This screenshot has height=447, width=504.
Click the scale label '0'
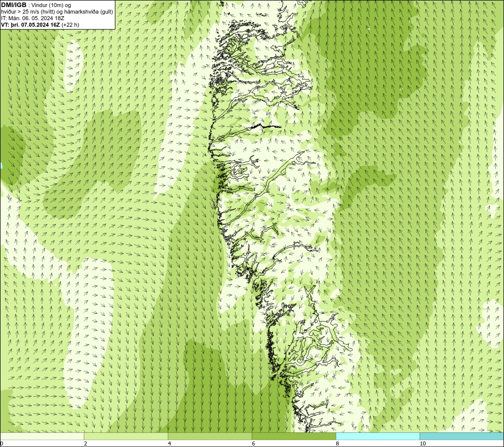click(x=2, y=443)
